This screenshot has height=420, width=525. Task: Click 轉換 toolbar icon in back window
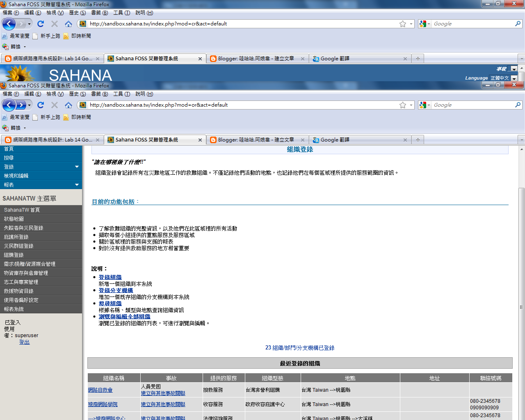click(5, 47)
